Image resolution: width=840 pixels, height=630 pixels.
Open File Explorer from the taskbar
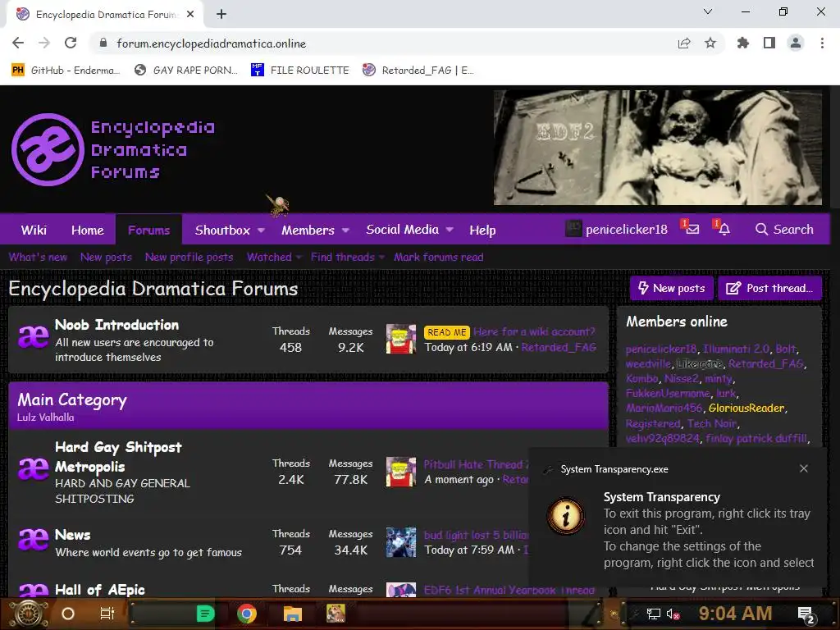tap(293, 614)
